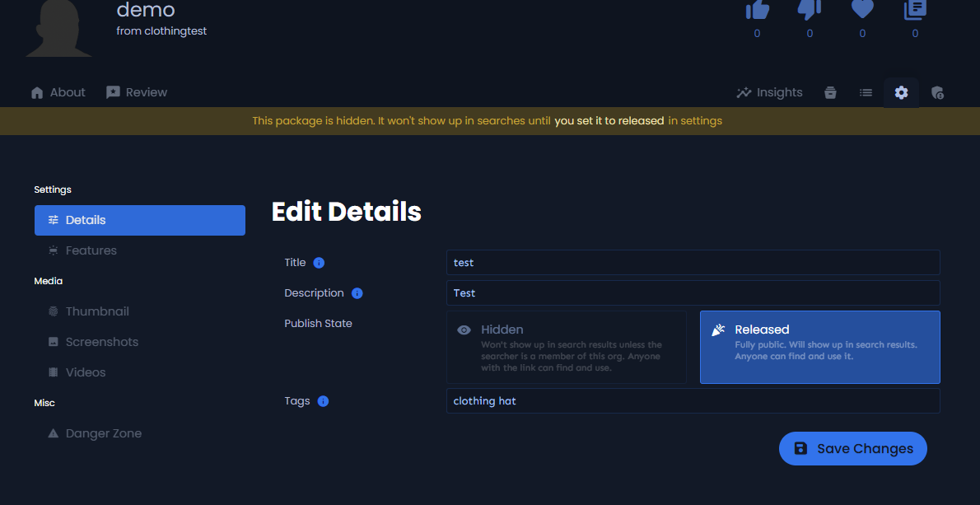
Task: Click the thumbs down icon
Action: coord(810,9)
